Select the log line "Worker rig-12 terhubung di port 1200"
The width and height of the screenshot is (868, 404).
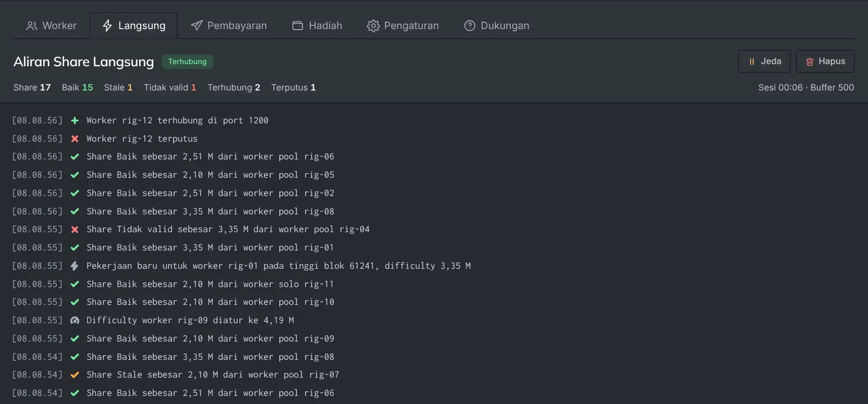pyautogui.click(x=177, y=121)
